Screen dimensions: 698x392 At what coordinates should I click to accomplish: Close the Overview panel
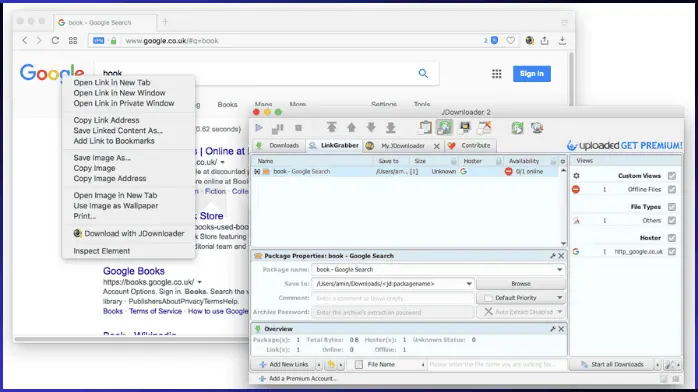click(561, 329)
